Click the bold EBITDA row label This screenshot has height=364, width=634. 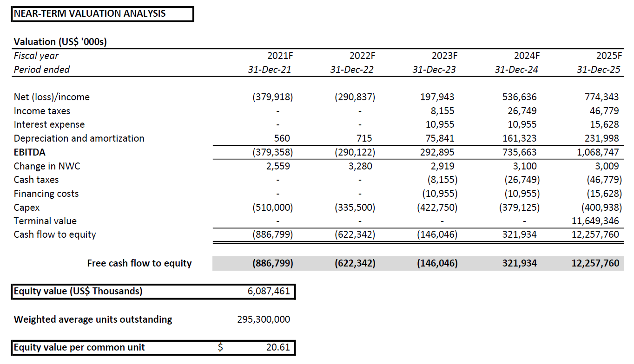pyautogui.click(x=30, y=152)
